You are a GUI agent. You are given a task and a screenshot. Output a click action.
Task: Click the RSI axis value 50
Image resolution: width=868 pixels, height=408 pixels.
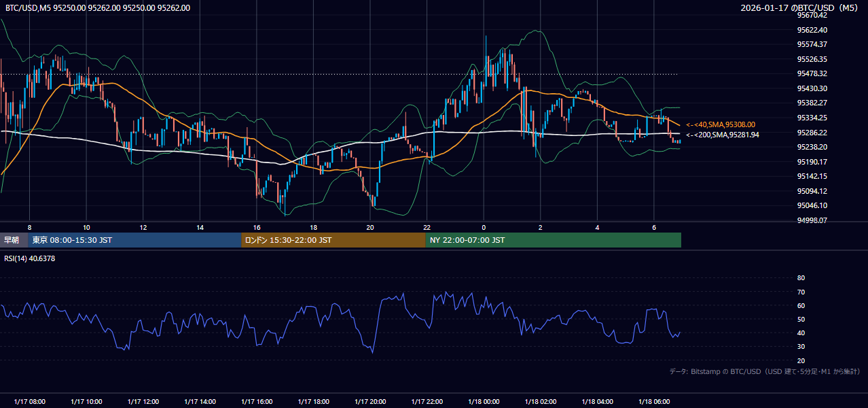coord(801,319)
